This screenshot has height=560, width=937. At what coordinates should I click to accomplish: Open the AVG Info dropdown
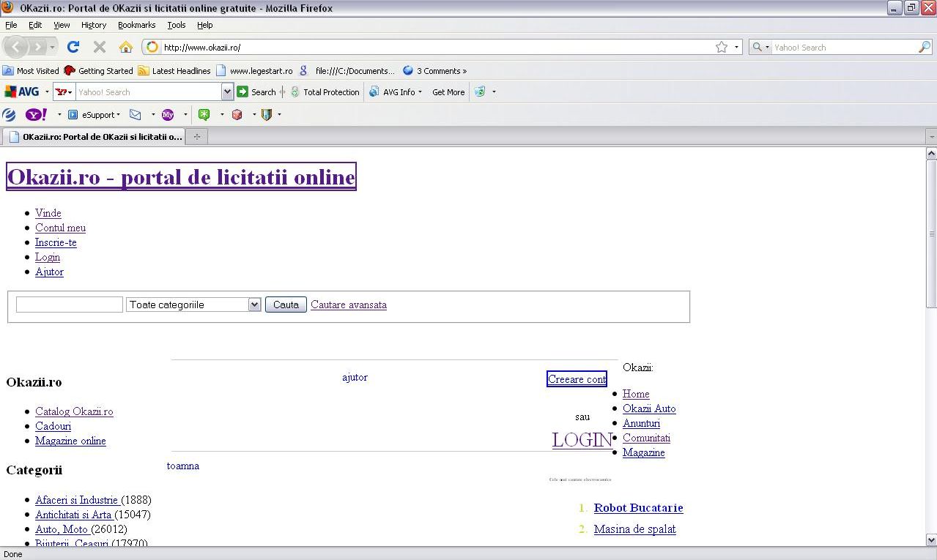click(x=396, y=92)
